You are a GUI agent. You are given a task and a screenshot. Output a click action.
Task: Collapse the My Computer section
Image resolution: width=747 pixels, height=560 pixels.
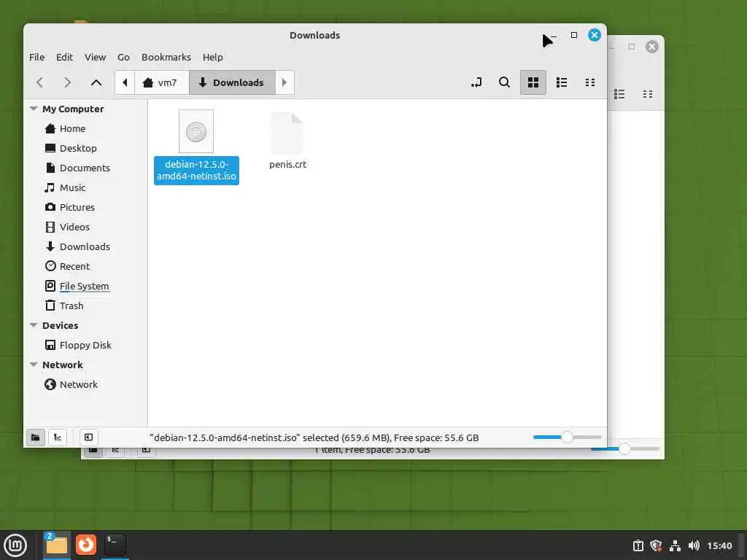[x=34, y=109]
